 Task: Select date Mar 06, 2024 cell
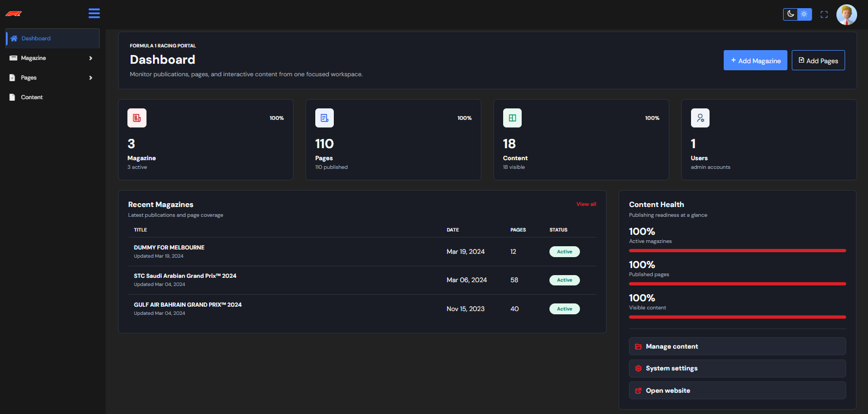click(467, 280)
